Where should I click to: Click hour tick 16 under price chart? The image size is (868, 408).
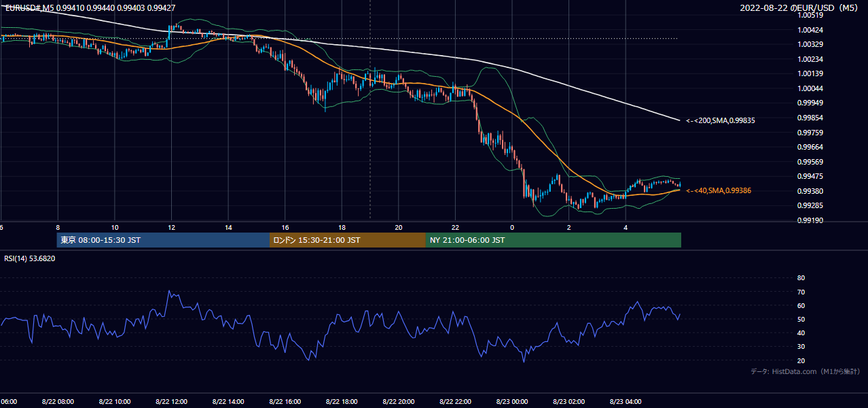pyautogui.click(x=285, y=227)
